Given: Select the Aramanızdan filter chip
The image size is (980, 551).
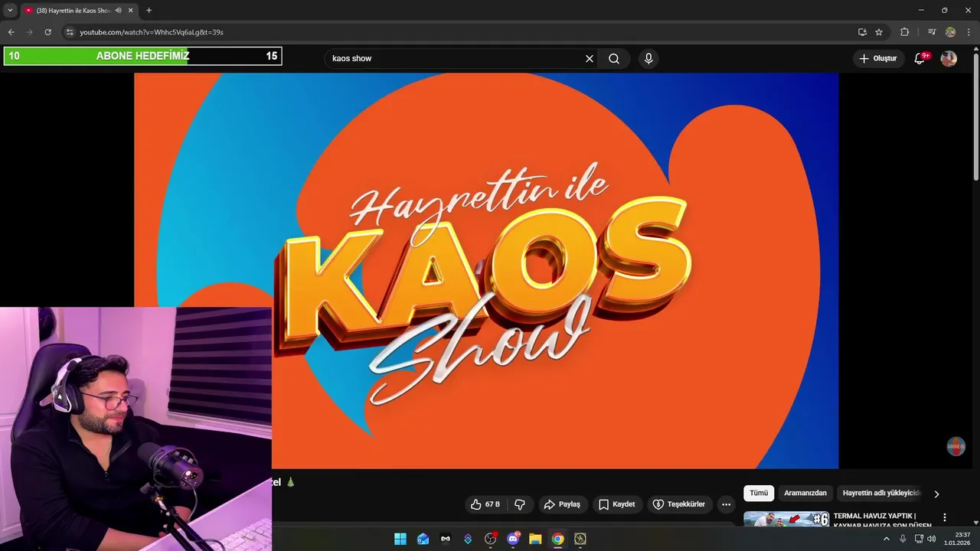Looking at the screenshot, I should (805, 493).
